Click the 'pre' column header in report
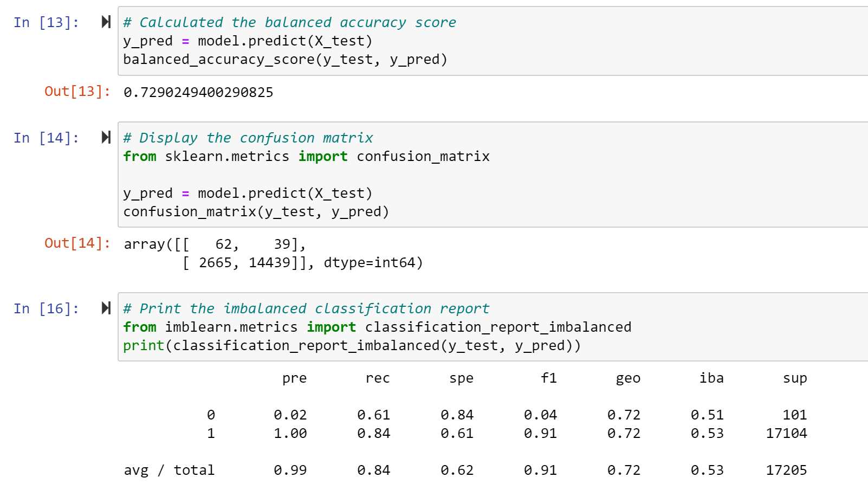868x503 pixels. point(294,378)
